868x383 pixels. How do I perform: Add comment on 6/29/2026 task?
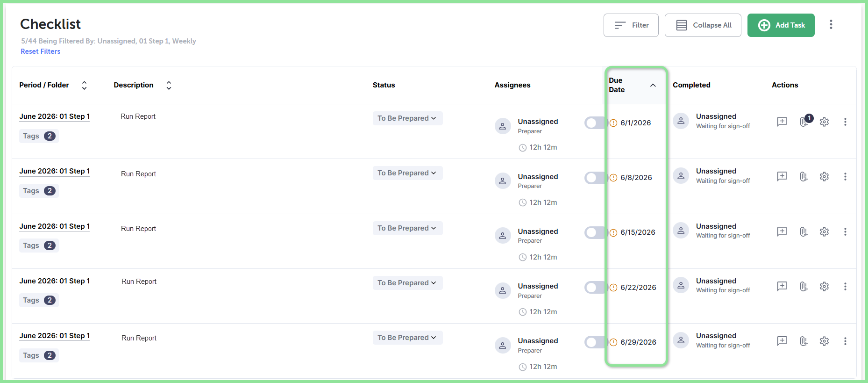pos(782,341)
